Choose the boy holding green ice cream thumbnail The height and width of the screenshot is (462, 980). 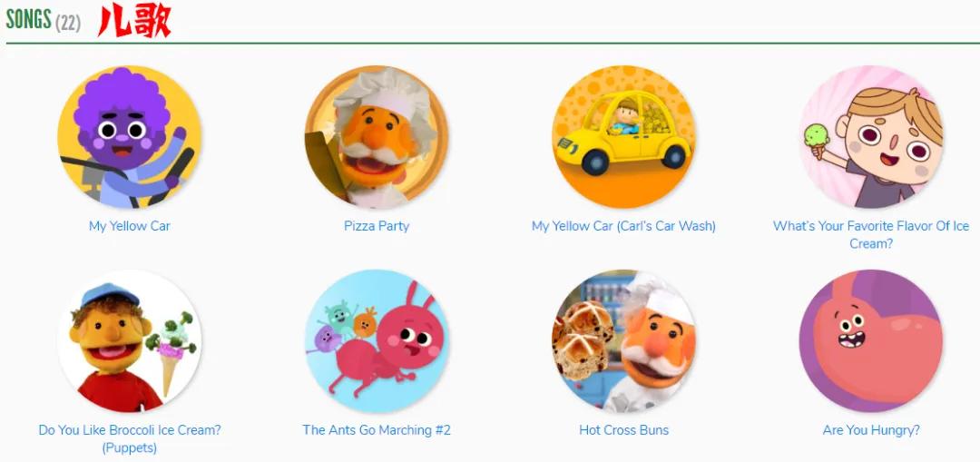[x=870, y=137]
